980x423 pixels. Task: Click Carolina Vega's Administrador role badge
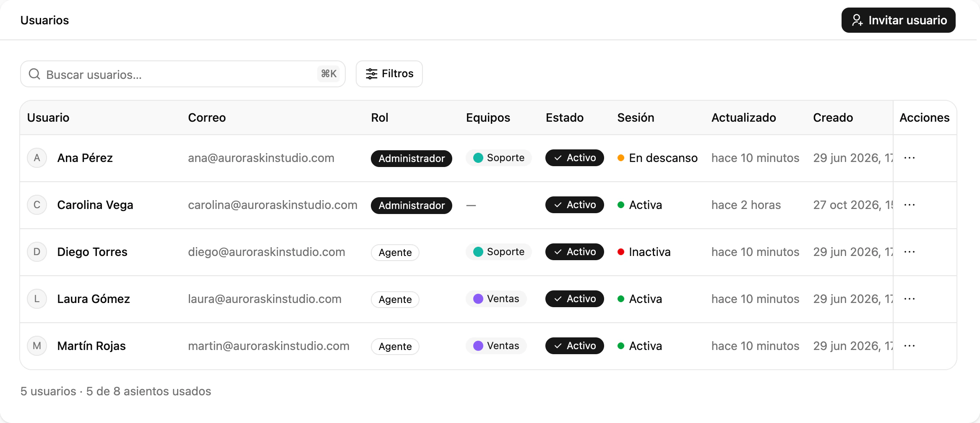pos(412,205)
